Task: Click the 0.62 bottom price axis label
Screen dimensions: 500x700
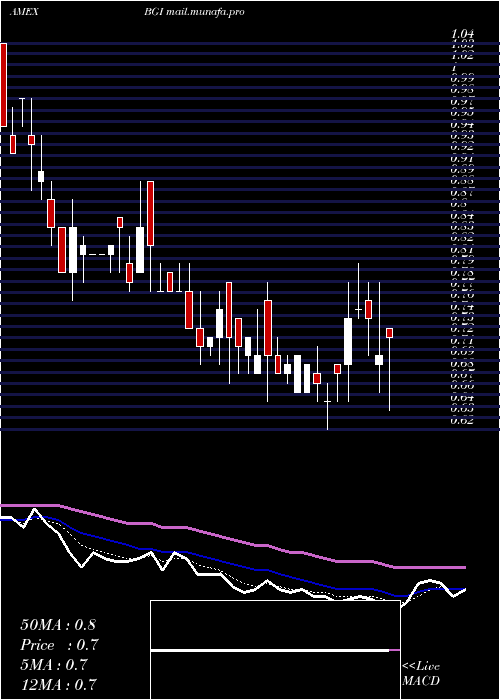Action: pyautogui.click(x=462, y=420)
